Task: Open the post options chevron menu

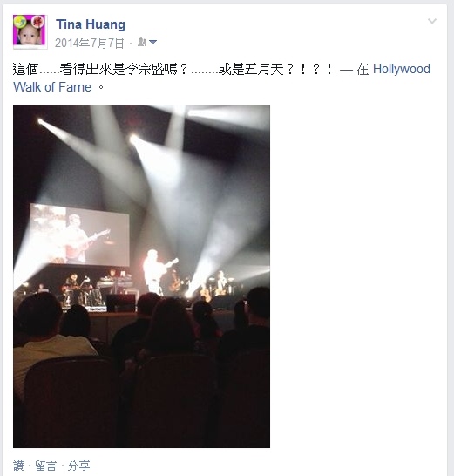Action: (432, 21)
